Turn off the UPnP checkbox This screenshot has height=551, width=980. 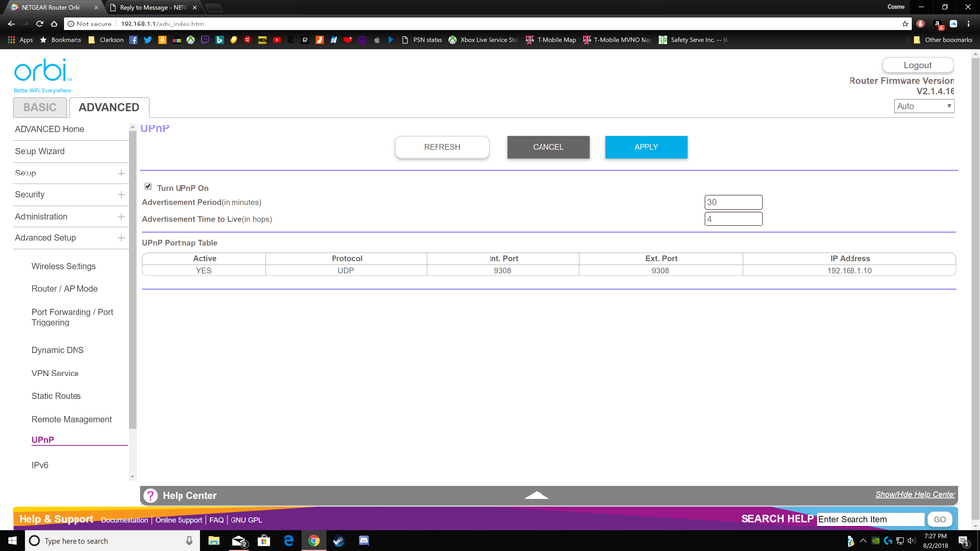(x=148, y=187)
